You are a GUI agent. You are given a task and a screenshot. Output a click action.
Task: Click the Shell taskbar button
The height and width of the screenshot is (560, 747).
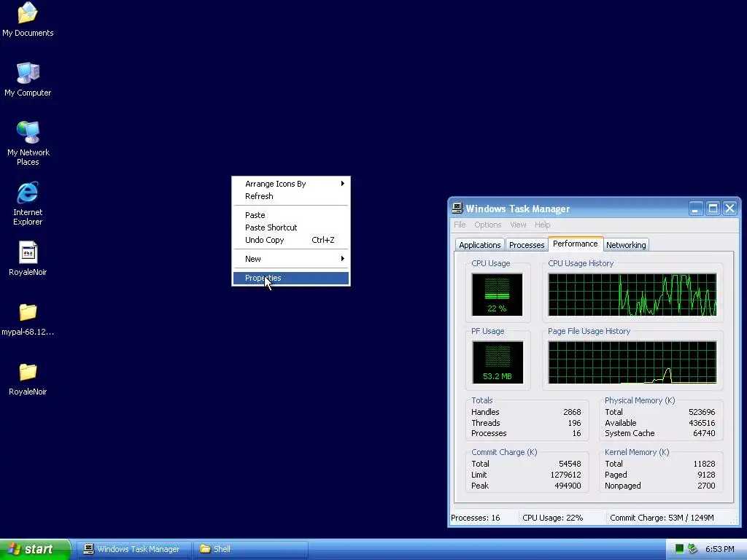(251, 549)
